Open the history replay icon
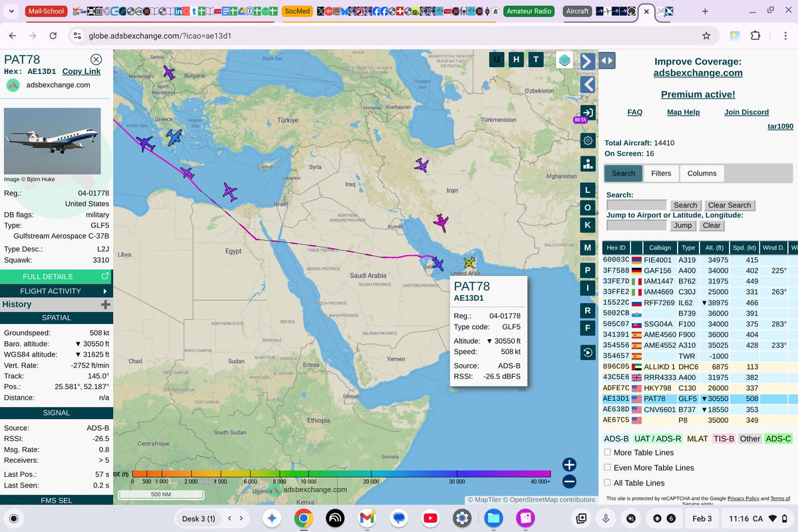 coord(587,353)
